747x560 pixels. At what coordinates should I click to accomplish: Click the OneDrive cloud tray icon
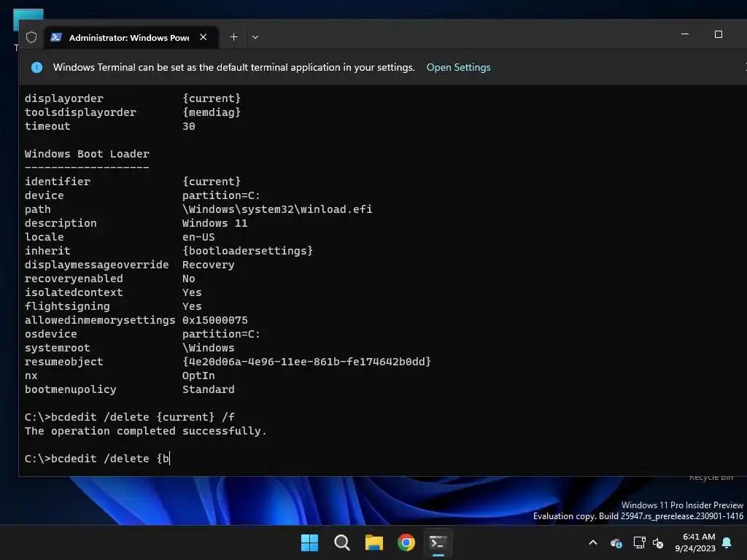pos(616,542)
